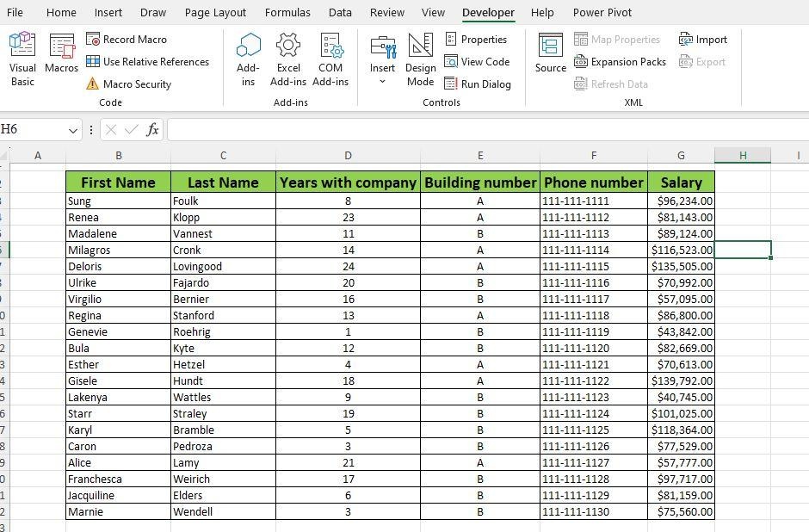Screen dimensions: 809x532
Task: Open the Visual Basic editor
Action: coord(22,59)
